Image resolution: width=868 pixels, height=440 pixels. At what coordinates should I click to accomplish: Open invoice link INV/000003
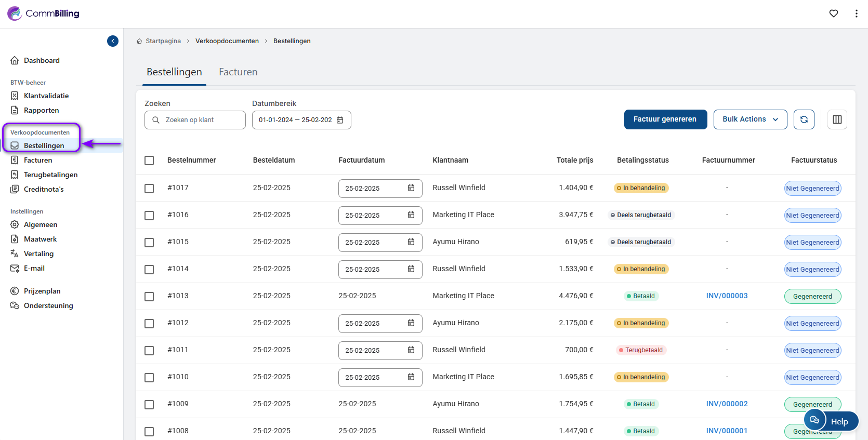(727, 296)
